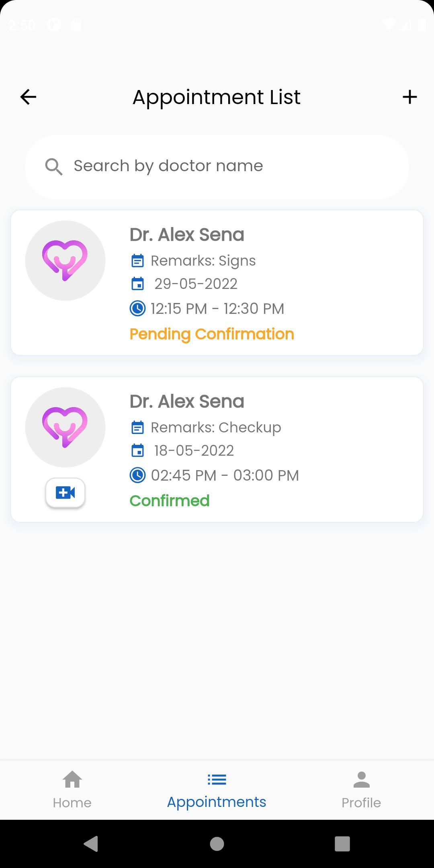This screenshot has width=434, height=868.
Task: Click remarks note icon for Signs
Action: pyautogui.click(x=137, y=261)
